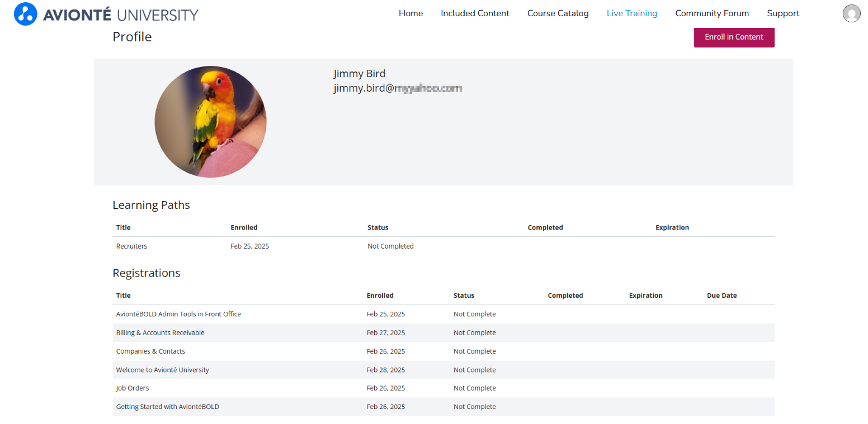The image size is (868, 424).
Task: Open the Job Orders registration
Action: click(133, 388)
